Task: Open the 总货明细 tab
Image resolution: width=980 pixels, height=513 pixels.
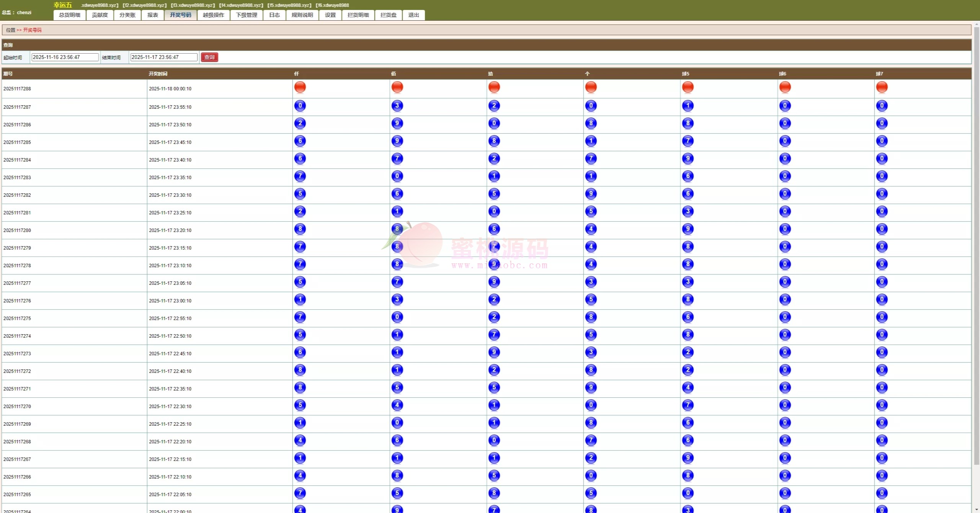Action: point(70,15)
